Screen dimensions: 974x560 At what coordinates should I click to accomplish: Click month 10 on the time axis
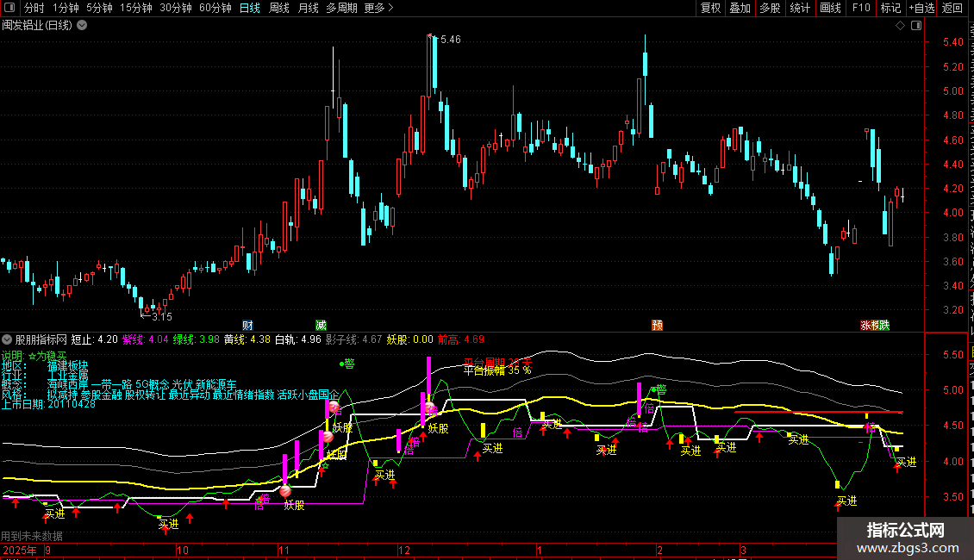pyautogui.click(x=183, y=550)
